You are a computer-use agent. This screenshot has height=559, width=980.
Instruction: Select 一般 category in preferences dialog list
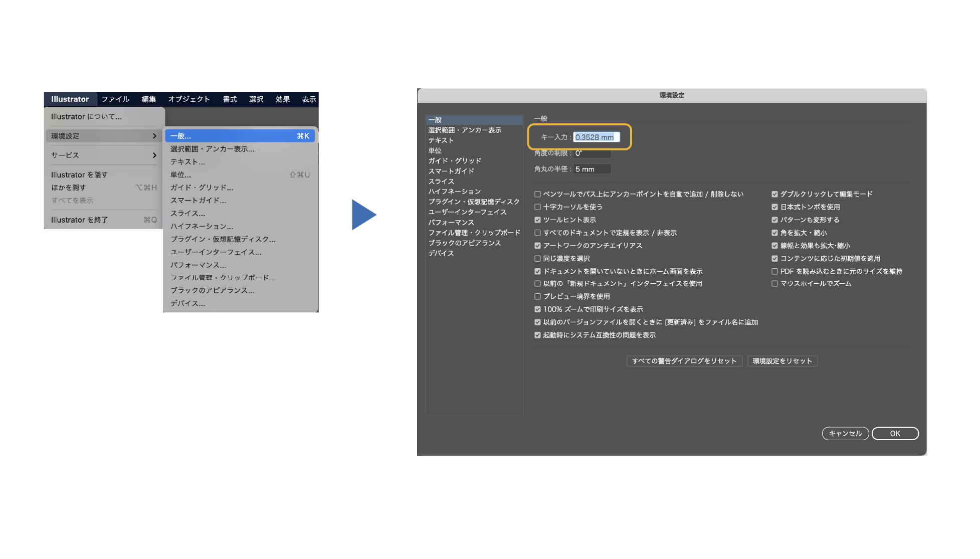pyautogui.click(x=474, y=120)
